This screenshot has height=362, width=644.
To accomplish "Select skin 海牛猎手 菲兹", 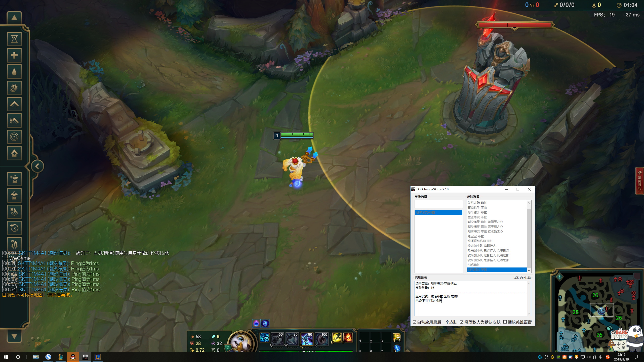I will click(x=497, y=212).
